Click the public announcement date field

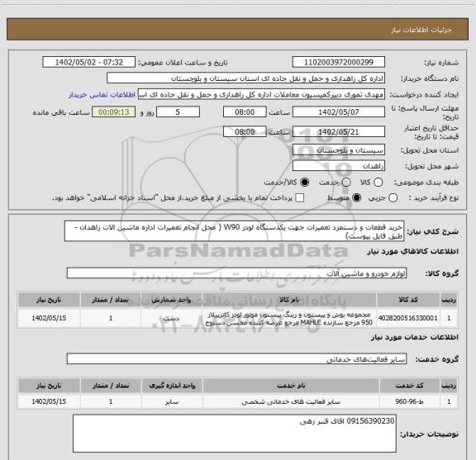[x=89, y=62]
